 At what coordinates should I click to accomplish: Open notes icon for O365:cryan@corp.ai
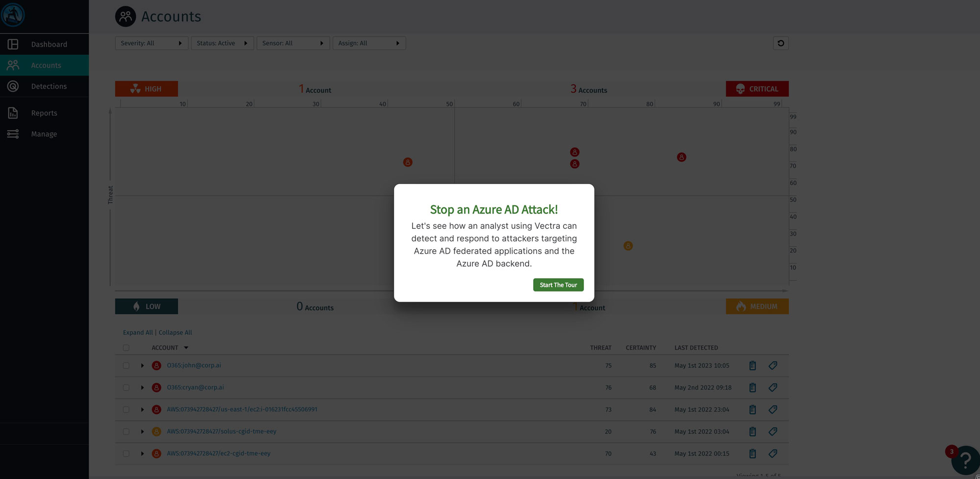753,388
